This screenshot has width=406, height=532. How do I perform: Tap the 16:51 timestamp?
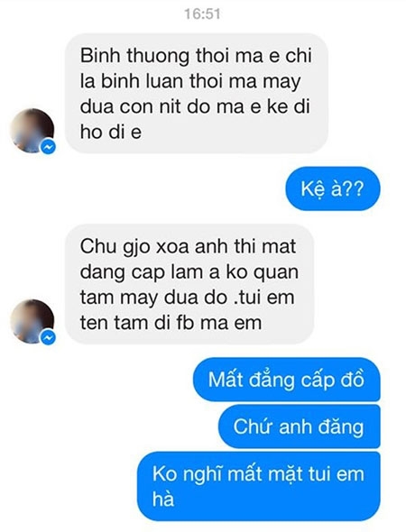(202, 14)
